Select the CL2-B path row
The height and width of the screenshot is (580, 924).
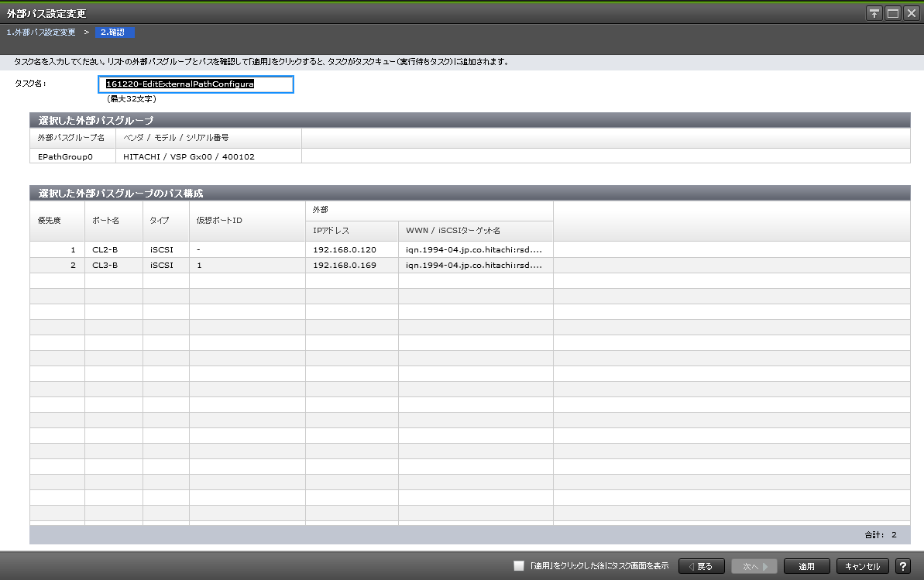coord(105,250)
